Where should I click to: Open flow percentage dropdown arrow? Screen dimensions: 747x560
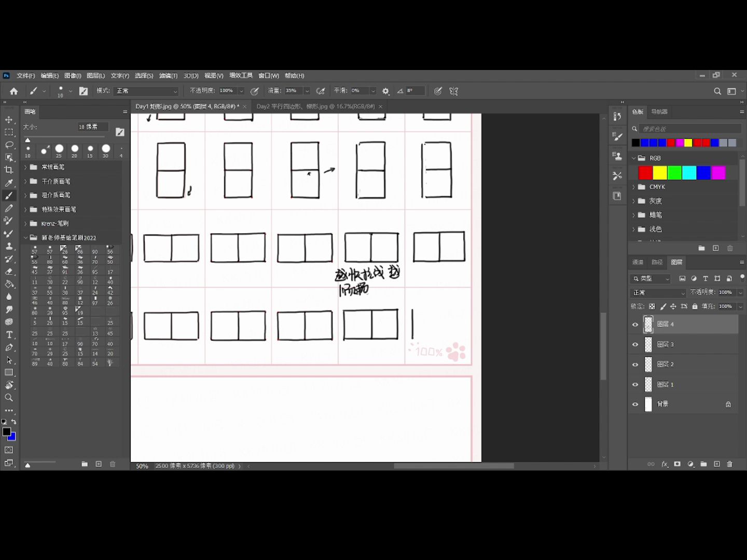pyautogui.click(x=307, y=91)
